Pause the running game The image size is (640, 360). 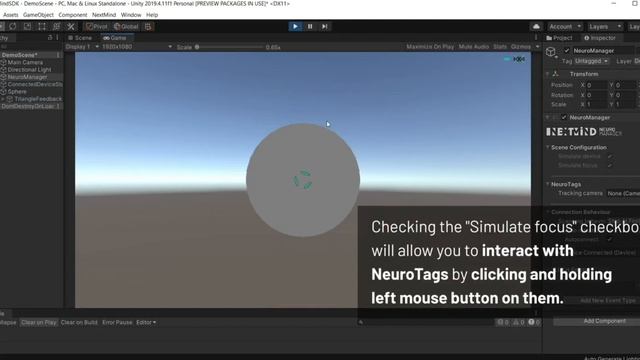tap(310, 27)
